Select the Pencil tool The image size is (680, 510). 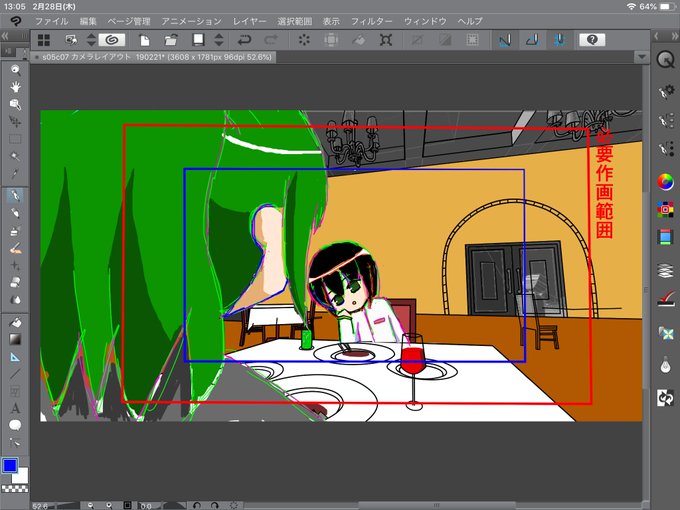tap(15, 213)
